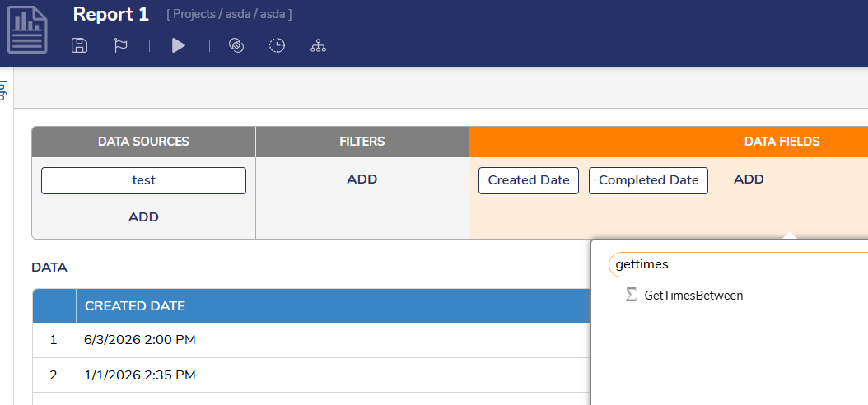This screenshot has width=868, height=405.
Task: Click the FILTERS header
Action: [362, 142]
